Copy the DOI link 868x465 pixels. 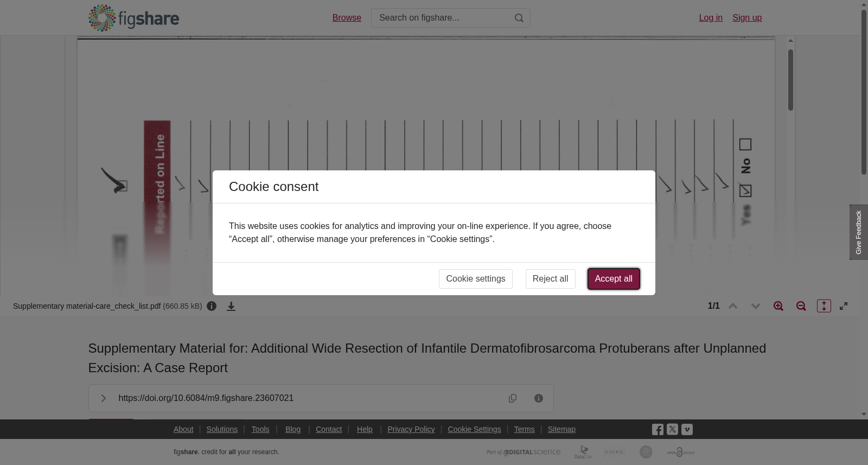513,398
